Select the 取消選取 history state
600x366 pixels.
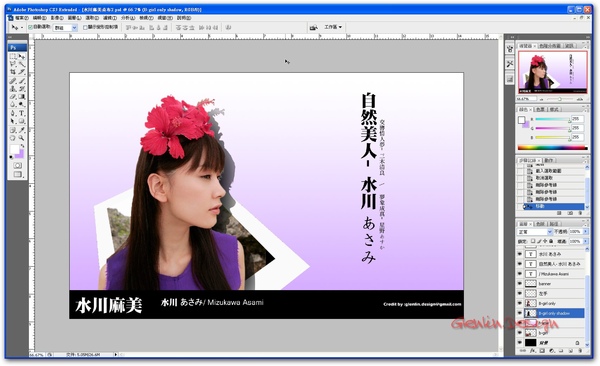tap(553, 178)
